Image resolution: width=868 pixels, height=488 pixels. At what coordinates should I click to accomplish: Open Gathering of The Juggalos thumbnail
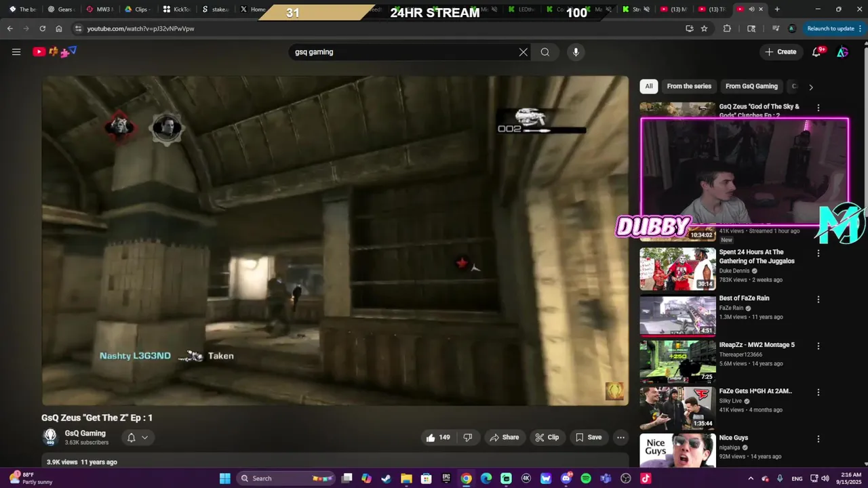pos(677,268)
